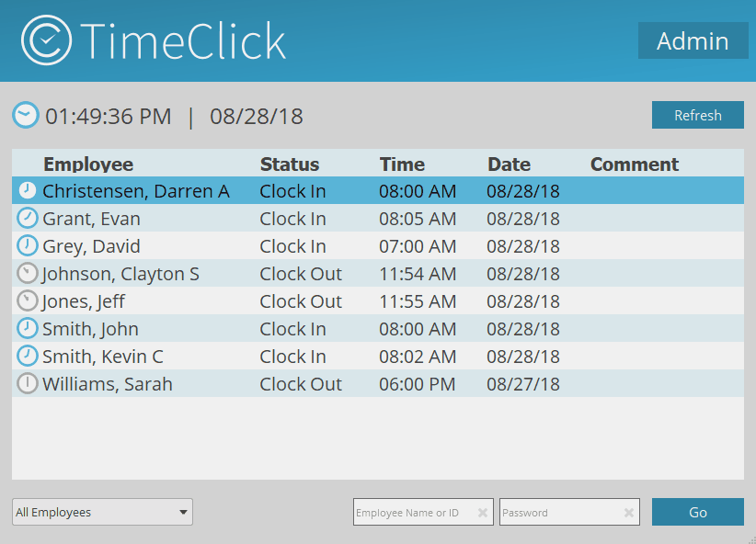The height and width of the screenshot is (544, 756).
Task: Click Evan Grant's clock-in status icon
Action: 27,218
